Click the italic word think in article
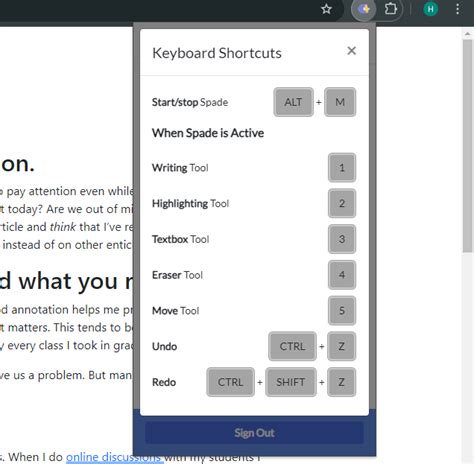 pos(63,227)
